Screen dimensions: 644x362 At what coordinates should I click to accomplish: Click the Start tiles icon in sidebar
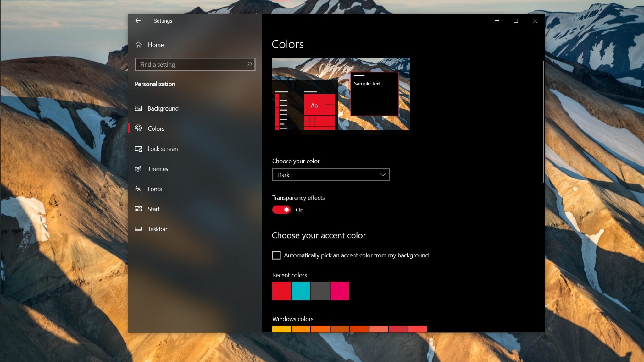pyautogui.click(x=138, y=209)
